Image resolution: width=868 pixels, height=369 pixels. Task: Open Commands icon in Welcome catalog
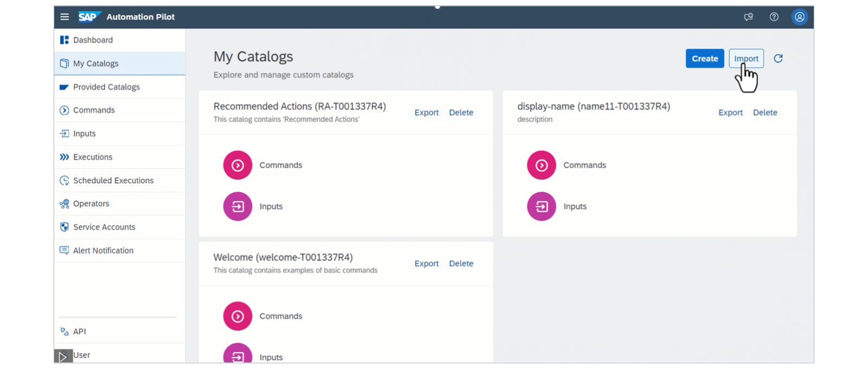tap(238, 316)
